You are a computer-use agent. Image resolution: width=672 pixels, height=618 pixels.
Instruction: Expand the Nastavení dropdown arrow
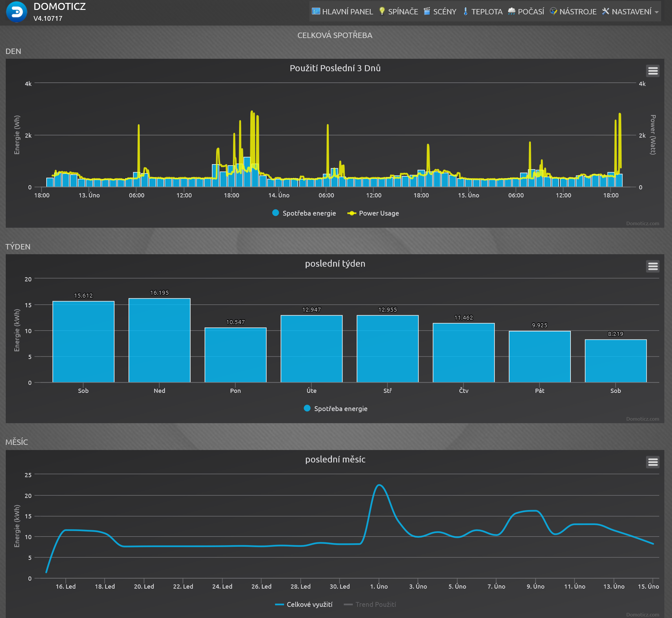(x=657, y=12)
